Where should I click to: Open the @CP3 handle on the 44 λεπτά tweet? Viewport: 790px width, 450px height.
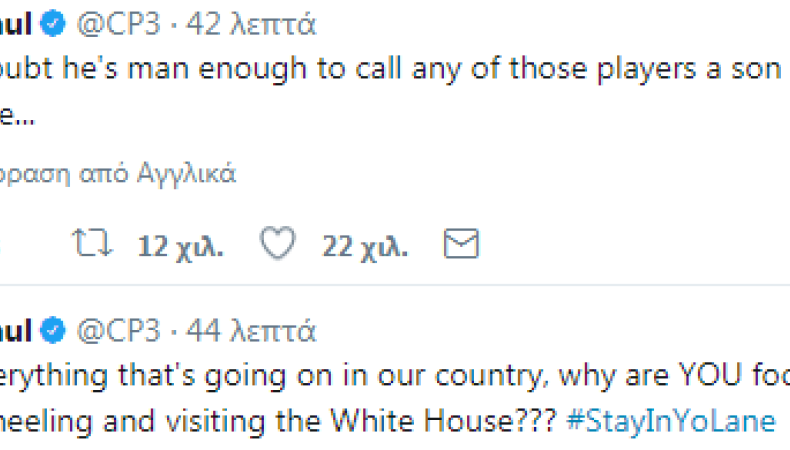coord(119,331)
